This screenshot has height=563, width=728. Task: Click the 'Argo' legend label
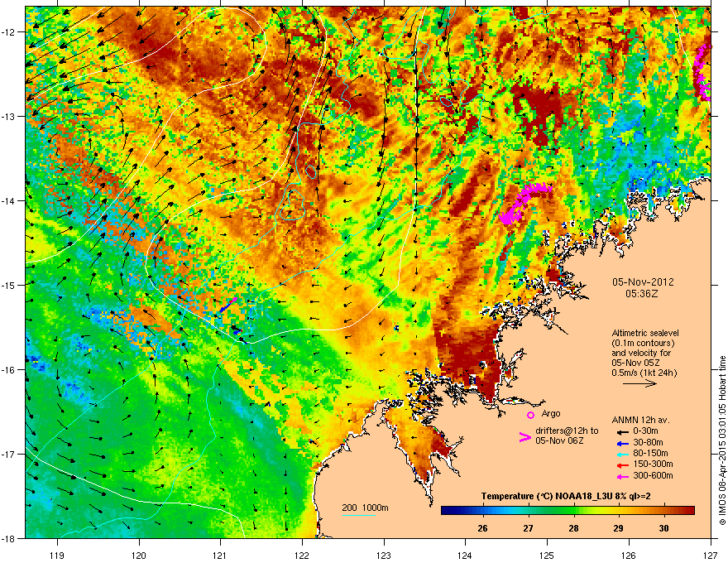[551, 413]
